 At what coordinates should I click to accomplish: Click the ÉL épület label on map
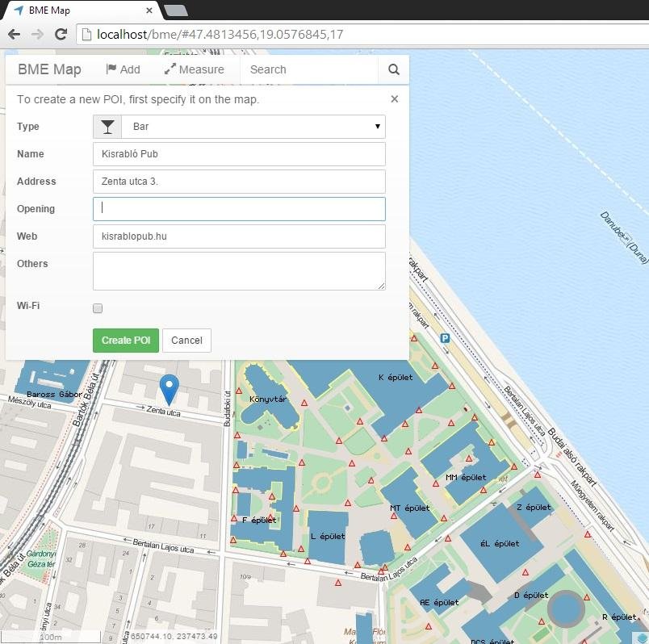click(x=500, y=543)
